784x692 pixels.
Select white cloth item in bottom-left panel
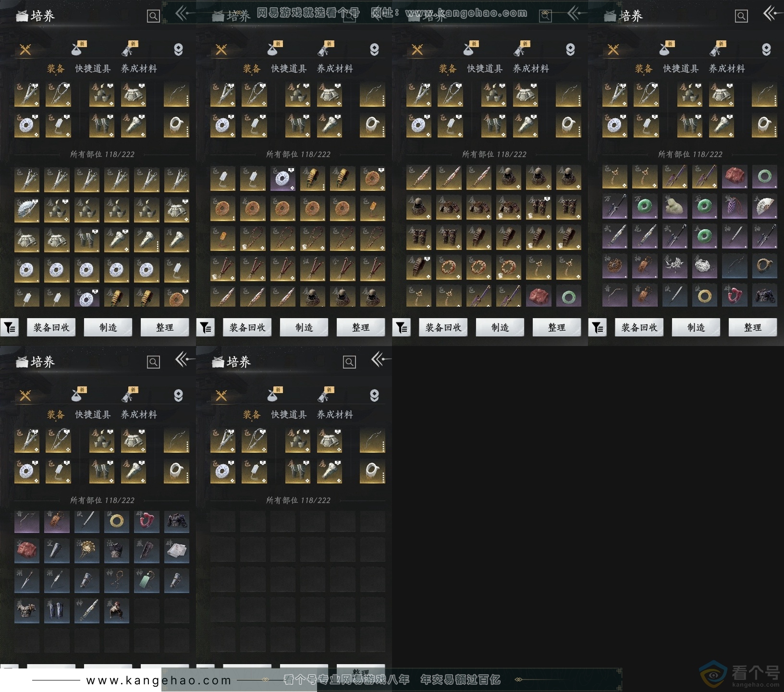176,551
